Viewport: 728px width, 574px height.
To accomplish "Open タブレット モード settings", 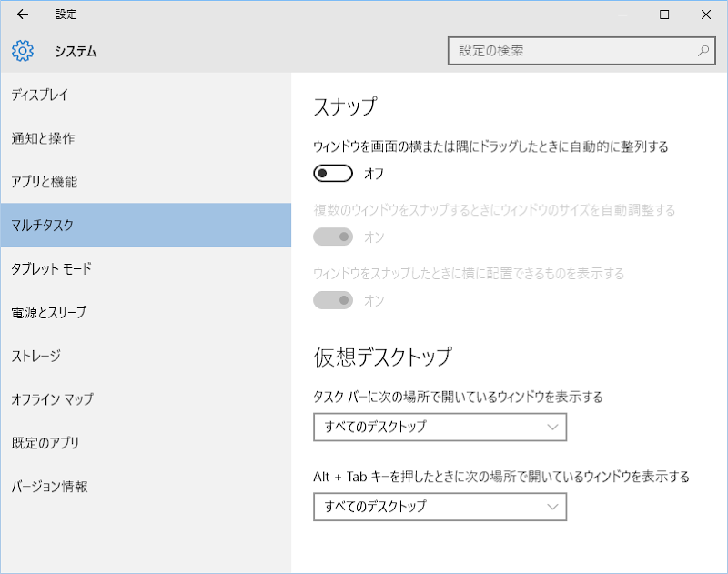I will tap(51, 268).
